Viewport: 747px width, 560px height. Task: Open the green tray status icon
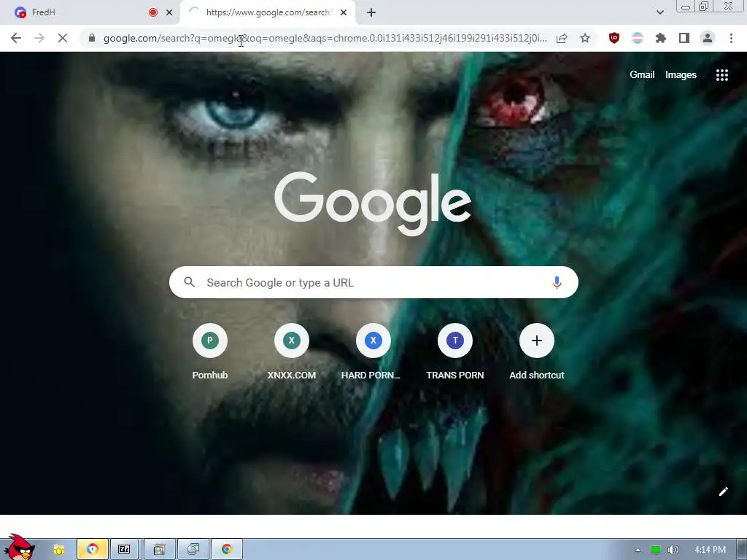[x=656, y=550]
